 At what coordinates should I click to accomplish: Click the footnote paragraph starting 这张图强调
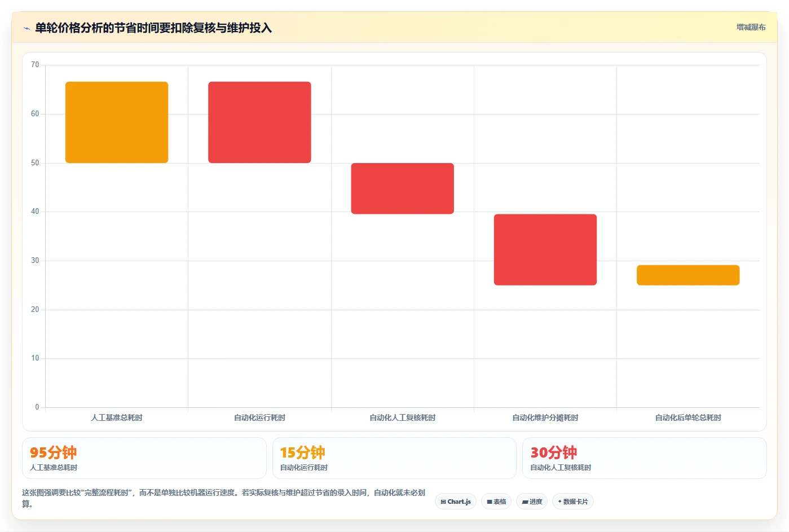pyautogui.click(x=224, y=498)
